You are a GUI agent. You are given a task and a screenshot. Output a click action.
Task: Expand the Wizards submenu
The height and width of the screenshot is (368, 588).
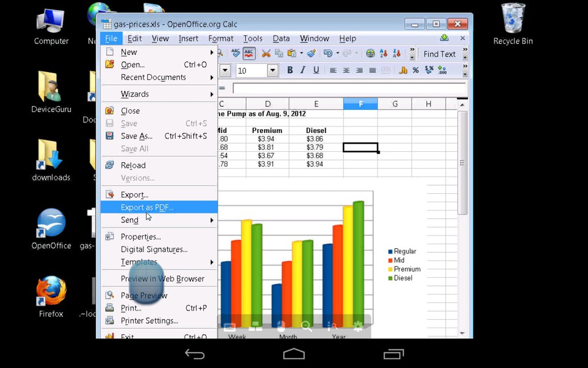point(159,94)
